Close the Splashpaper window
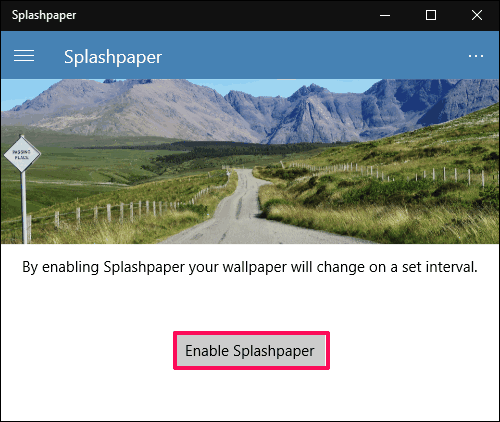Viewport: 500px width, 422px height. [477, 15]
